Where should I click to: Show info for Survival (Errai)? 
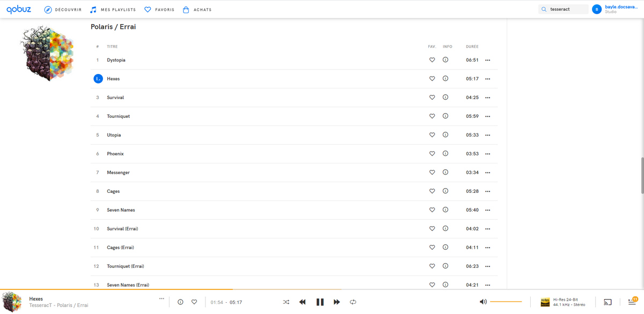click(445, 229)
